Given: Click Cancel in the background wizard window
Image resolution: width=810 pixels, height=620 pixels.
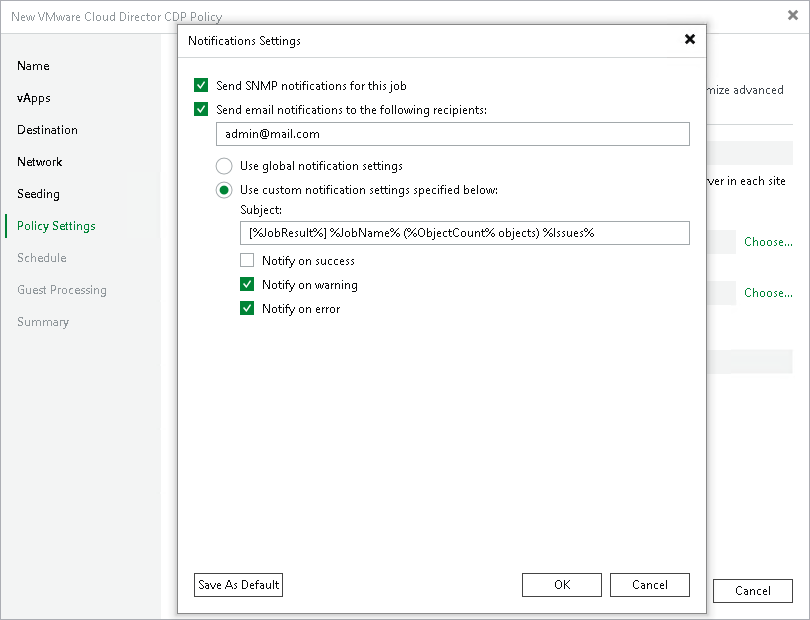Looking at the screenshot, I should (753, 591).
